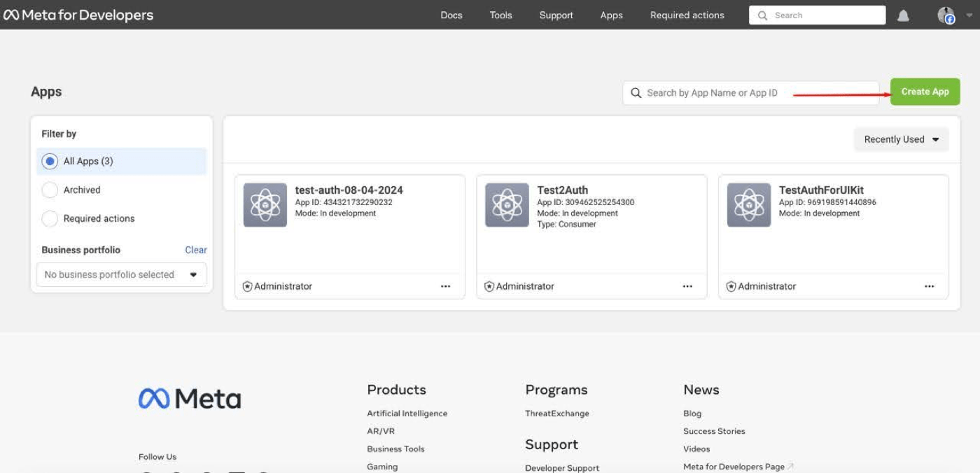Open the Success Stories footer link
The image size is (980, 473).
click(714, 431)
